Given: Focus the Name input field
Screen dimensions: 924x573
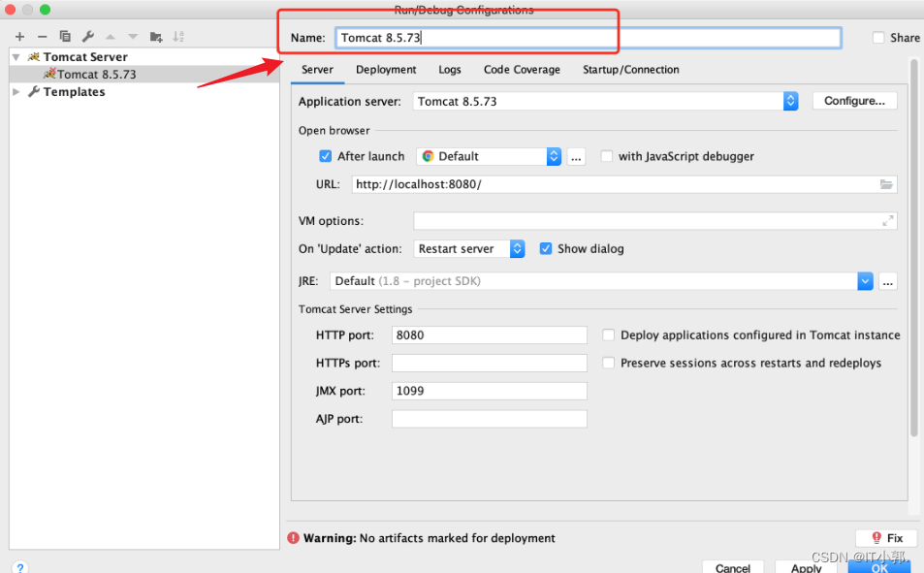Looking at the screenshot, I should pos(589,38).
